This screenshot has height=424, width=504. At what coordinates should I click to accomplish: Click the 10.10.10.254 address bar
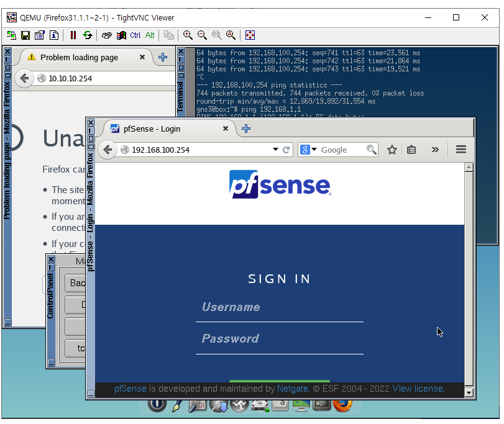coord(109,78)
